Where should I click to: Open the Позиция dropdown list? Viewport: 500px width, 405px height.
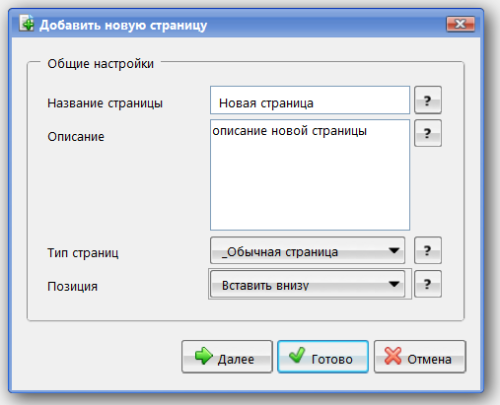(308, 284)
